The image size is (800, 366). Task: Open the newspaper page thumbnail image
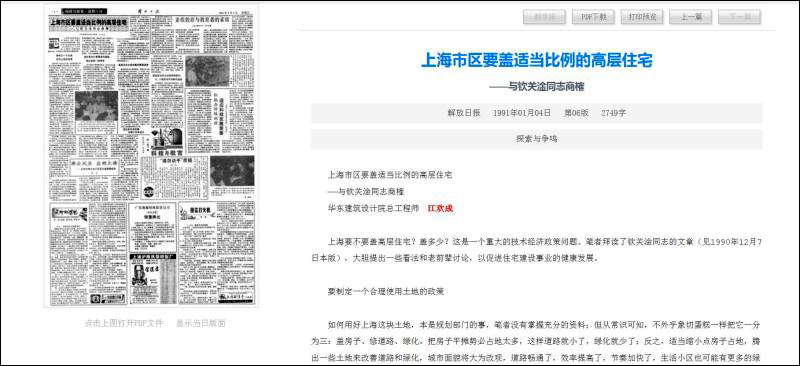tap(151, 156)
